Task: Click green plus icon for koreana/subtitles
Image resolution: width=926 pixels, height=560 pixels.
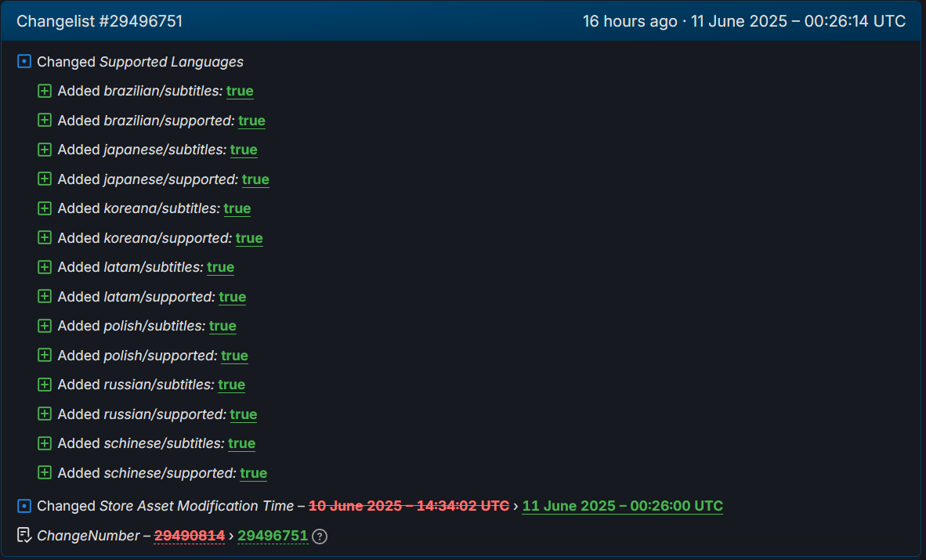Action: (45, 208)
